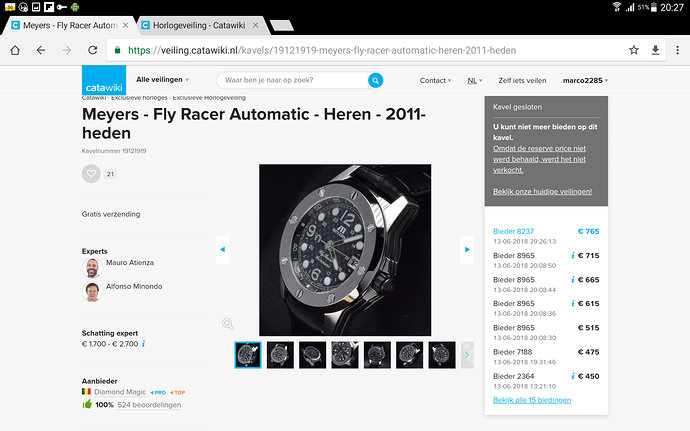
Task: Open expert Mauro Atienza's profile
Action: (x=130, y=262)
